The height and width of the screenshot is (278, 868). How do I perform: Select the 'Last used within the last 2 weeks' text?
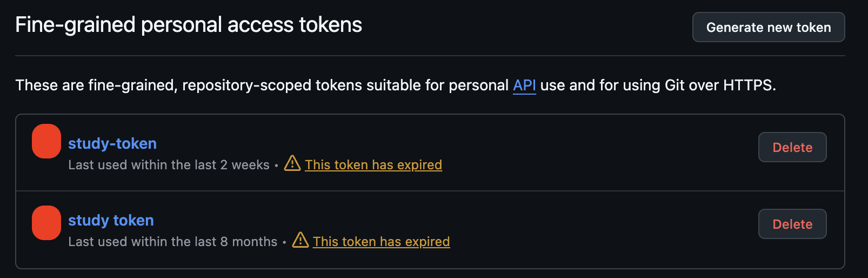169,165
